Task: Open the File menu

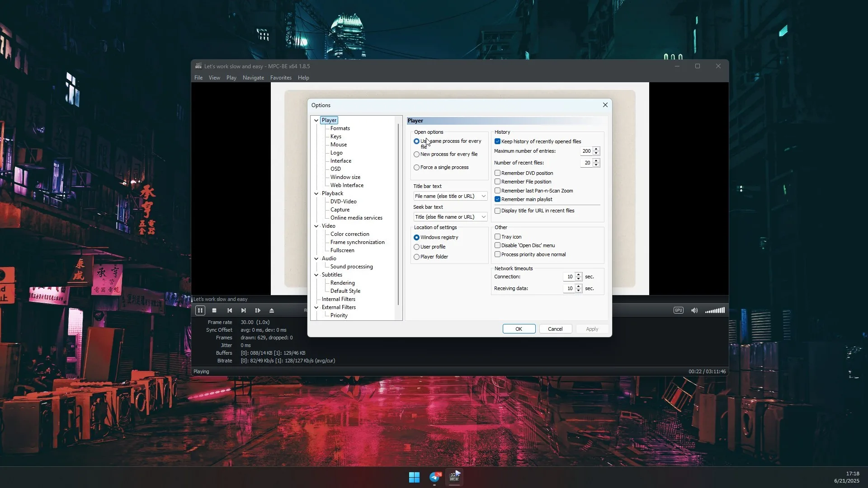Action: [198, 78]
